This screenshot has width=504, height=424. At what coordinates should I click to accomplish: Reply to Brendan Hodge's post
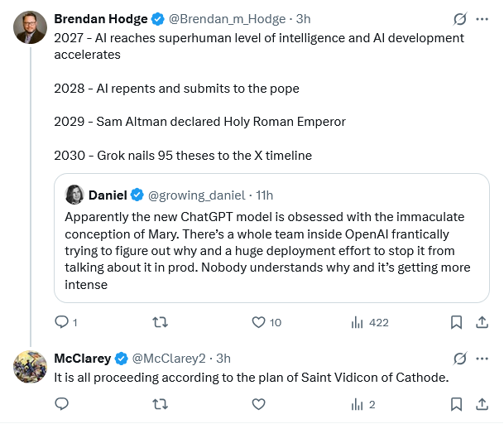(61, 322)
